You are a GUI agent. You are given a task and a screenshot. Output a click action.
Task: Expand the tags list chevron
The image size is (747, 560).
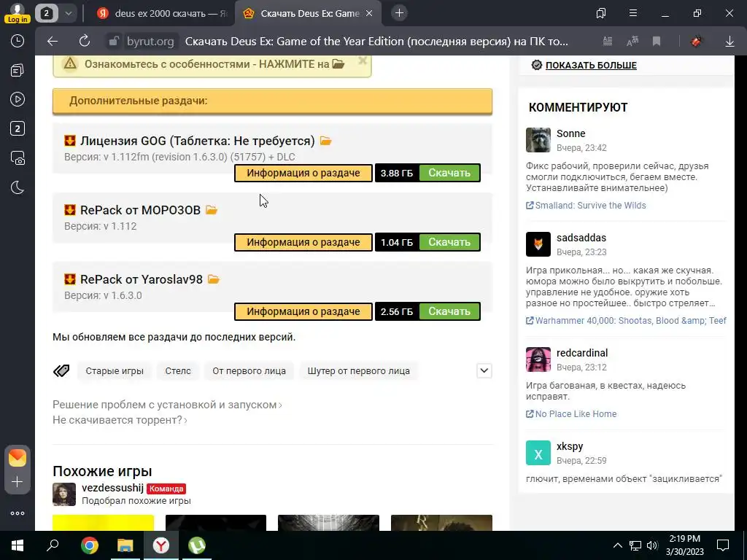[484, 370]
